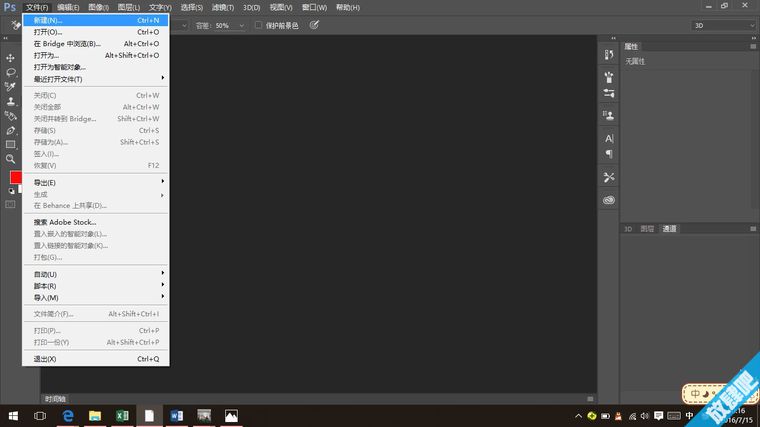This screenshot has height=427, width=760.
Task: Open Microsoft Edge from taskbar
Action: [x=68, y=416]
